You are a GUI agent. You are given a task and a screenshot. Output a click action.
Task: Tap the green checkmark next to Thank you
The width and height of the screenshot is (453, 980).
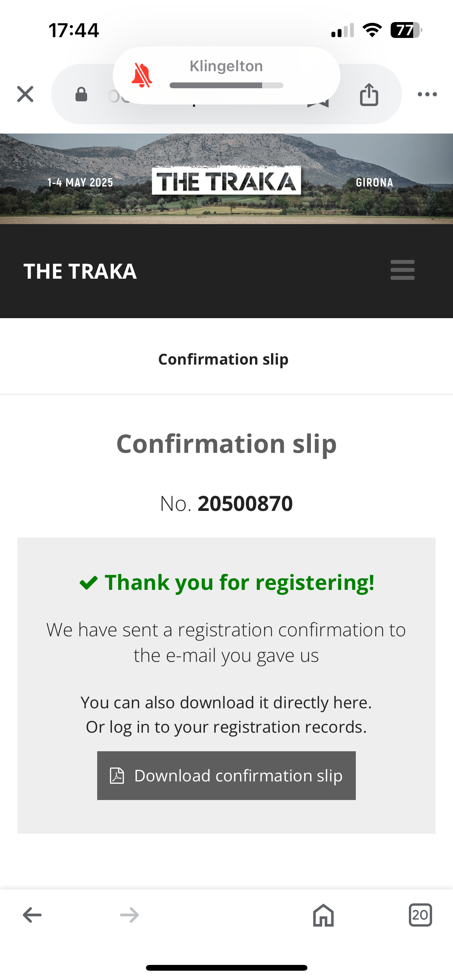[89, 583]
